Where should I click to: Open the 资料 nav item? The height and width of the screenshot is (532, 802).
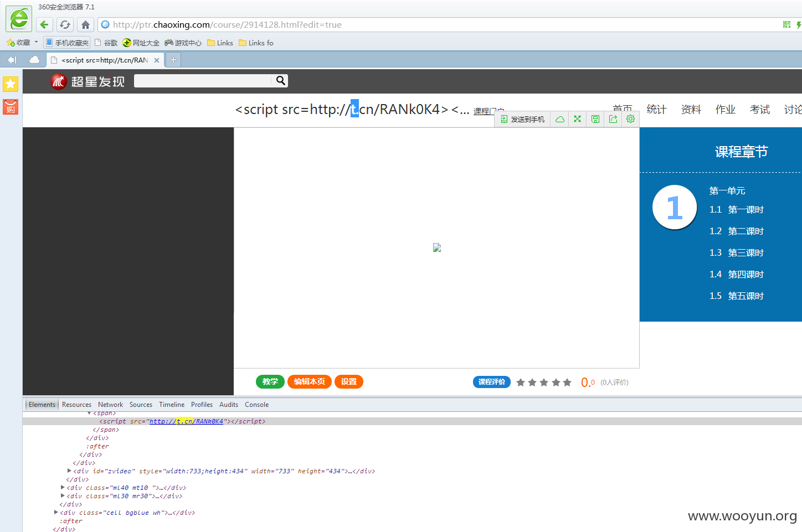click(x=691, y=110)
